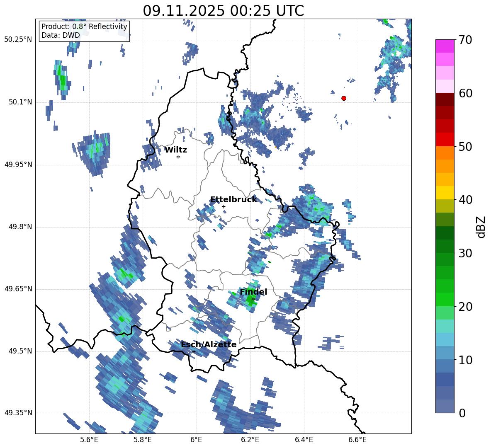Click the cross marker under Wiltz
This screenshot has height=448, width=491.
point(178,157)
